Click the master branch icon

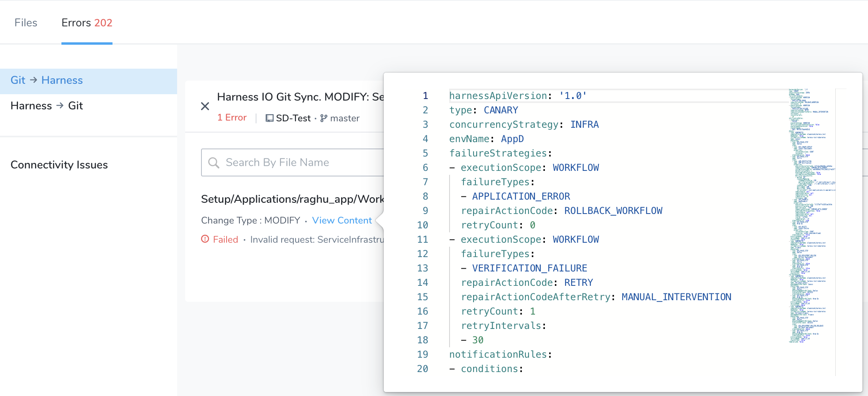click(324, 118)
